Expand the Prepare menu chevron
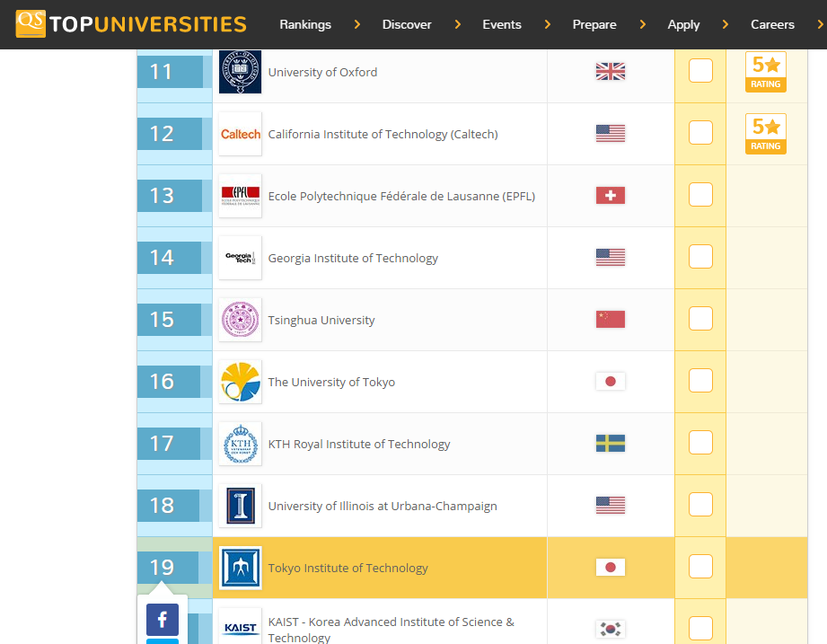The height and width of the screenshot is (644, 827). point(642,24)
